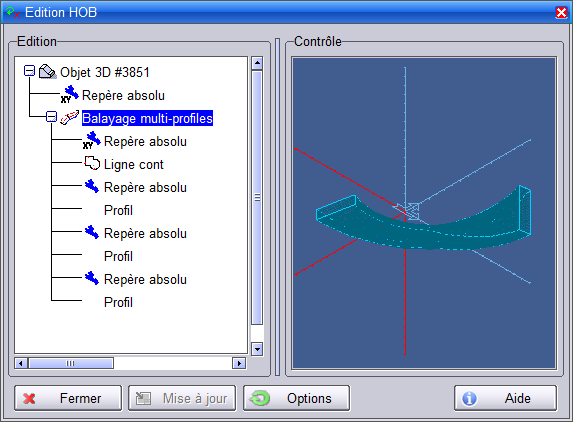Collapse the Balayage multi-profiles node
Viewport: 573px width, 422px height.
52,117
